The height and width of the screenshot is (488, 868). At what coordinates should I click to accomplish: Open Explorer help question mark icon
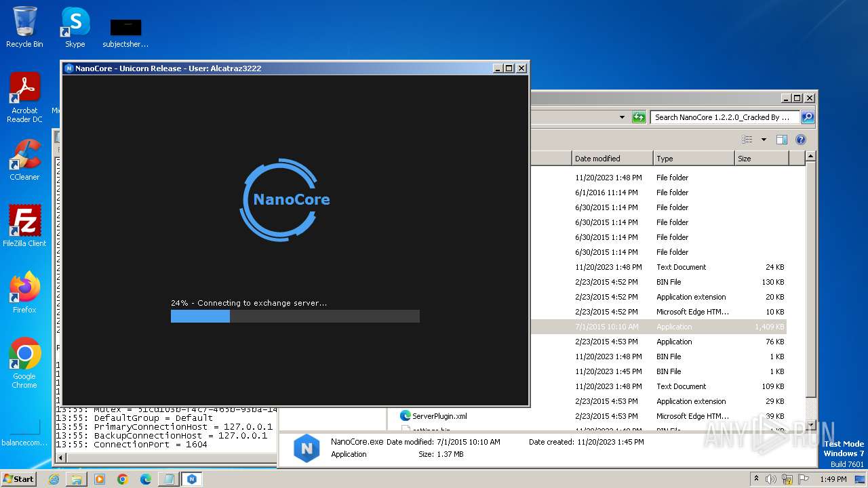[x=800, y=140]
